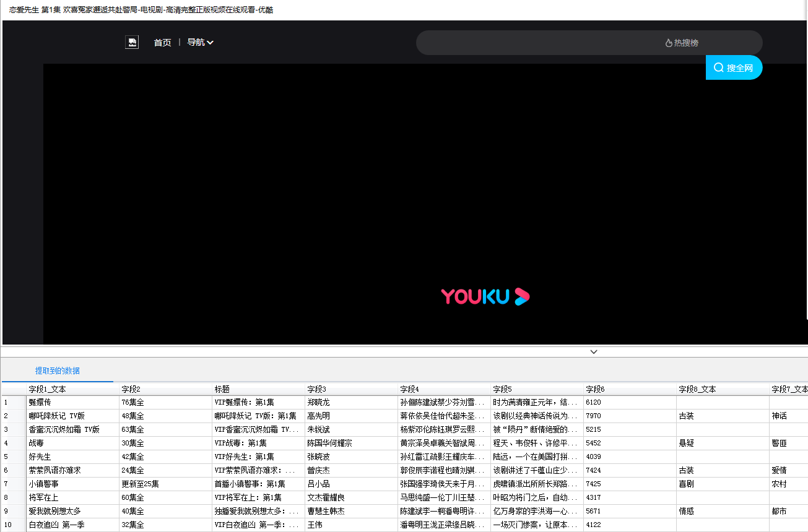
Task: Select the 萦萦夙语亦难求 name cell
Action: [73, 470]
